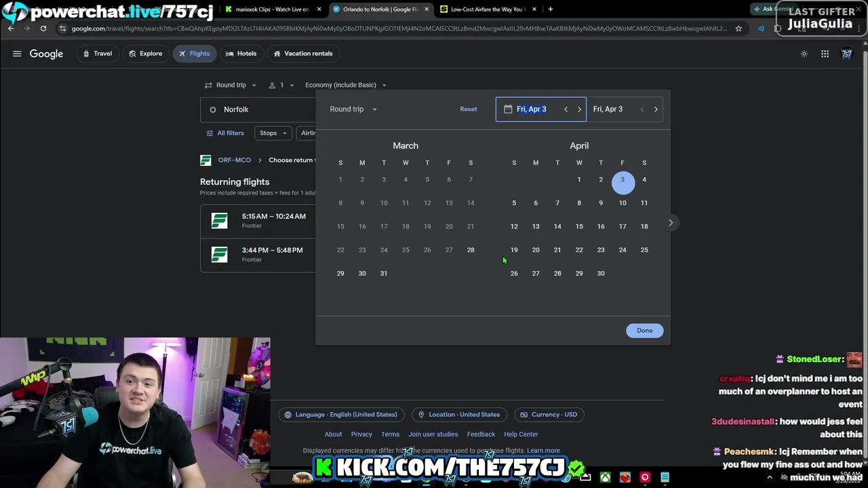Bookmark this page with star icon

[738, 28]
